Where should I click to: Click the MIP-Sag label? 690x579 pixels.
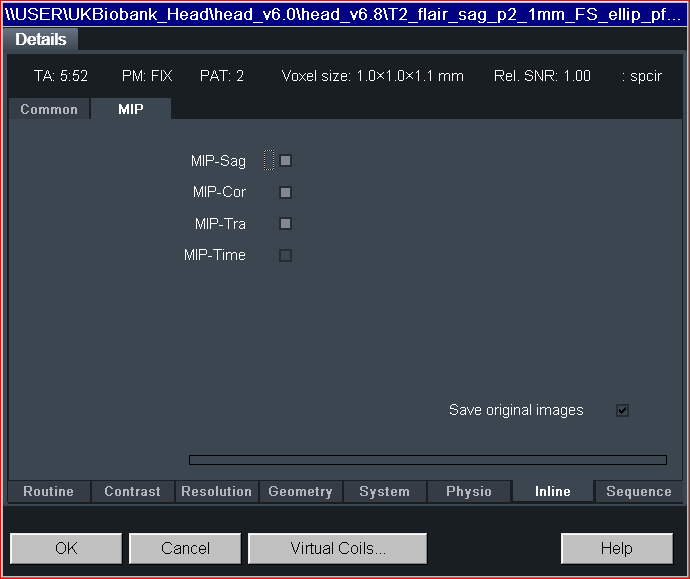pyautogui.click(x=218, y=161)
